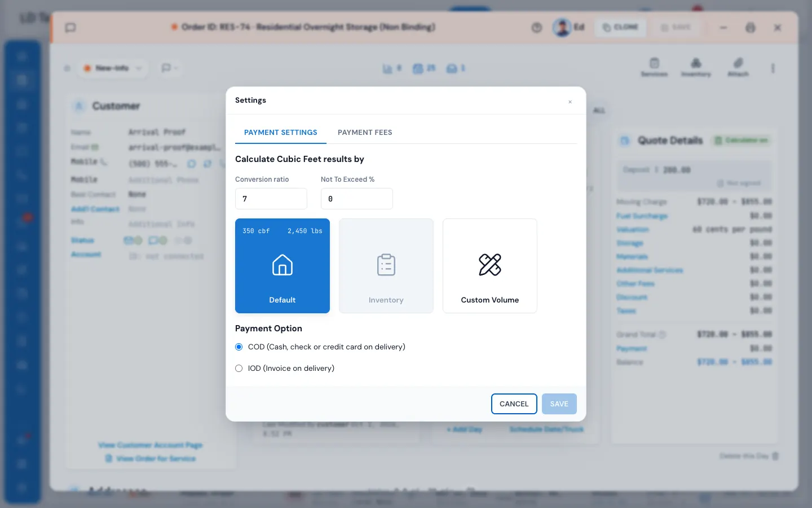Click the Discount link in Quote Details
The width and height of the screenshot is (812, 508).
coord(632,297)
